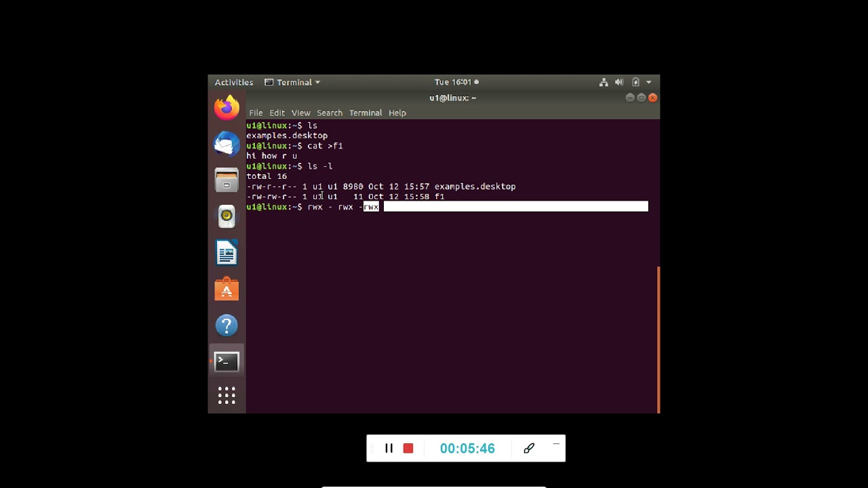868x488 pixels.
Task: Click the terminal title u1@linux: ~
Action: (453, 98)
